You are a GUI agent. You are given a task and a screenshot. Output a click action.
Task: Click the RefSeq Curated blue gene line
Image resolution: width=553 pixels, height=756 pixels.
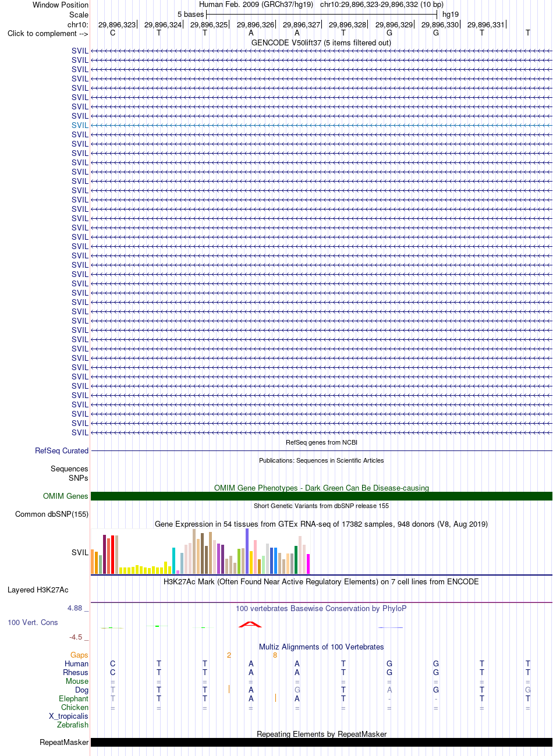pos(321,450)
